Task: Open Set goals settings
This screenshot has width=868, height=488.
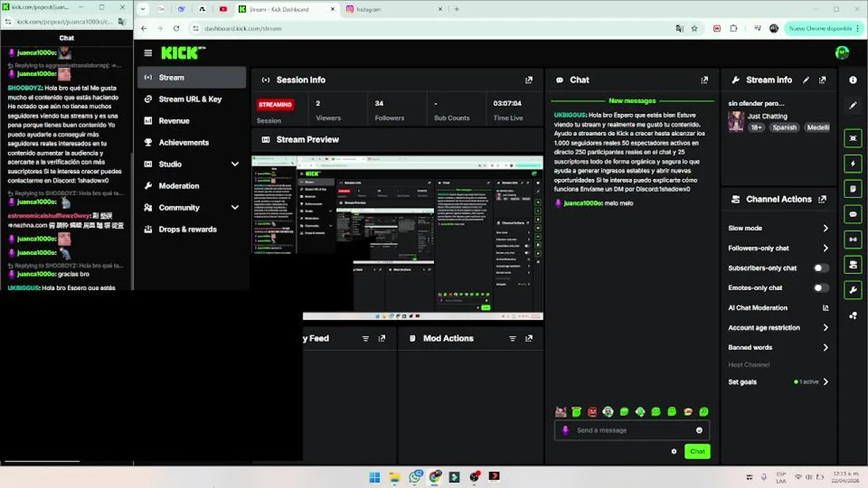Action: tap(778, 382)
